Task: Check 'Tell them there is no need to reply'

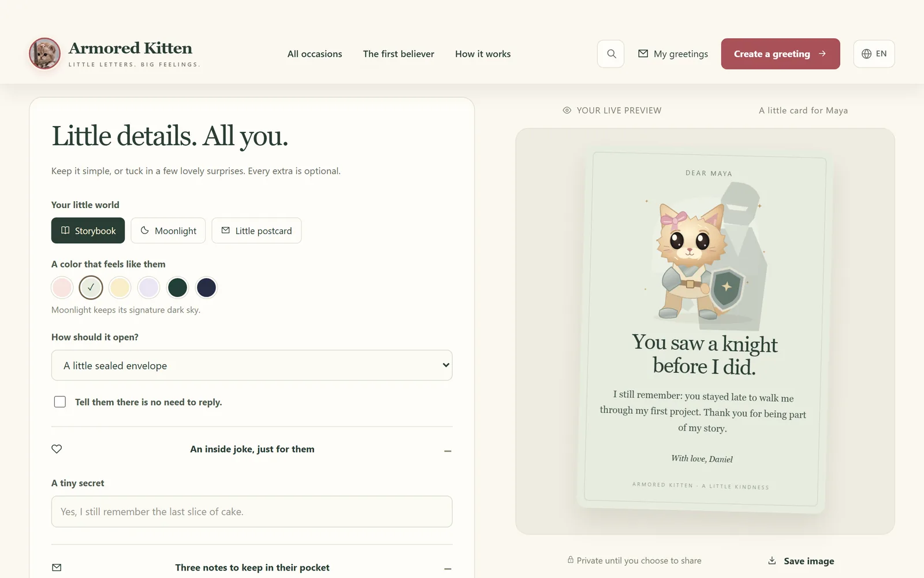Action: (x=60, y=402)
